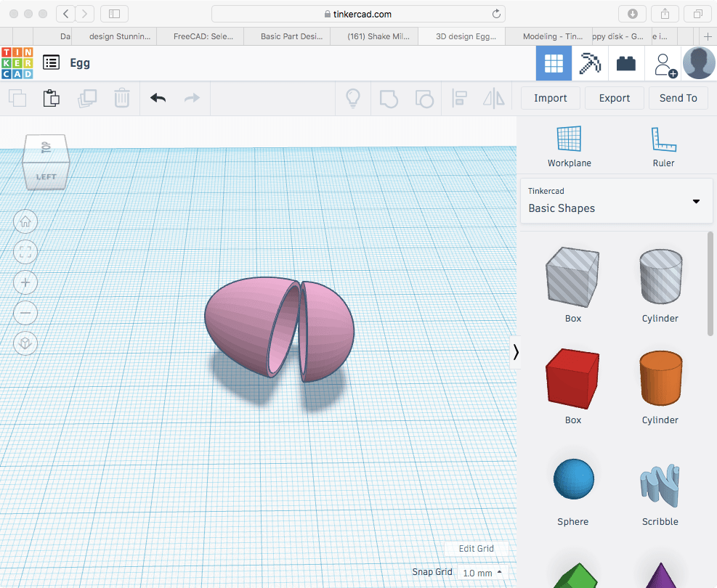Toggle perspective/orthographic view cube icon

coord(25,343)
